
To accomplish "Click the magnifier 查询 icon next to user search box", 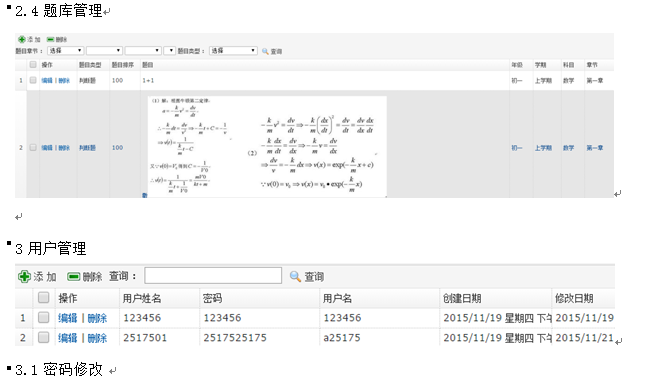I will pos(295,276).
